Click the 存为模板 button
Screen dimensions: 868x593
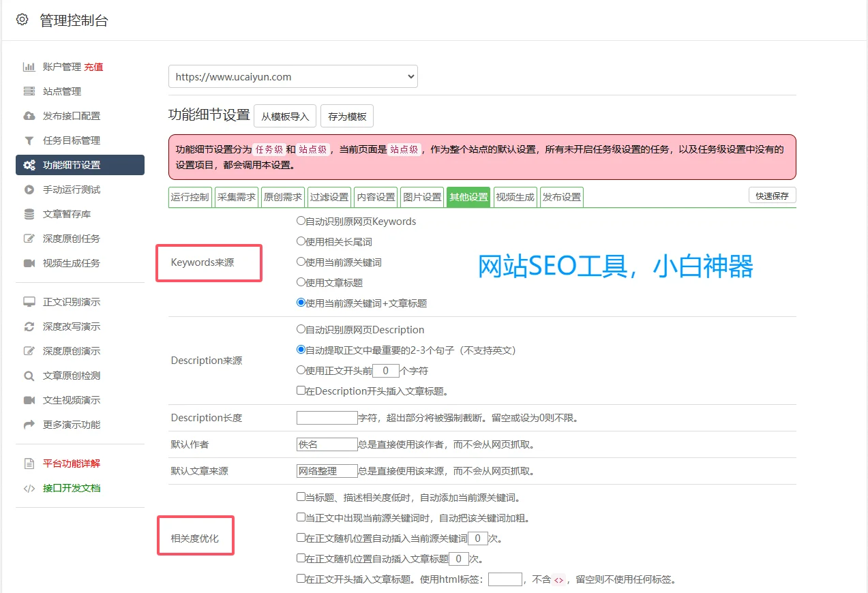pos(346,116)
